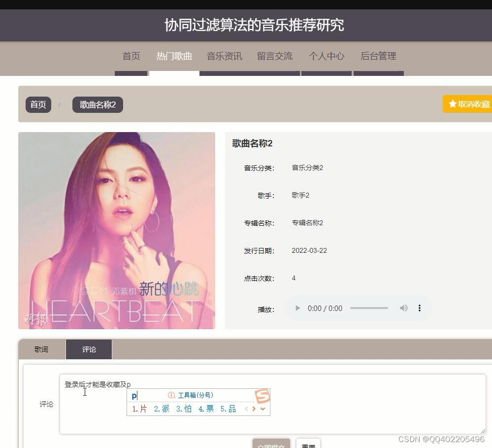Click the 首页 breadcrumb link

pyautogui.click(x=38, y=104)
